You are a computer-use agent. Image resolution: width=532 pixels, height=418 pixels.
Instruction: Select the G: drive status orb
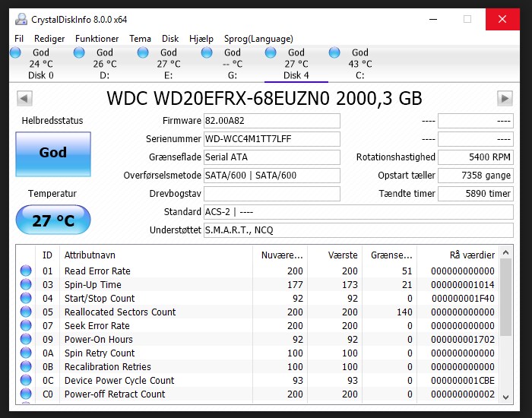(207, 52)
